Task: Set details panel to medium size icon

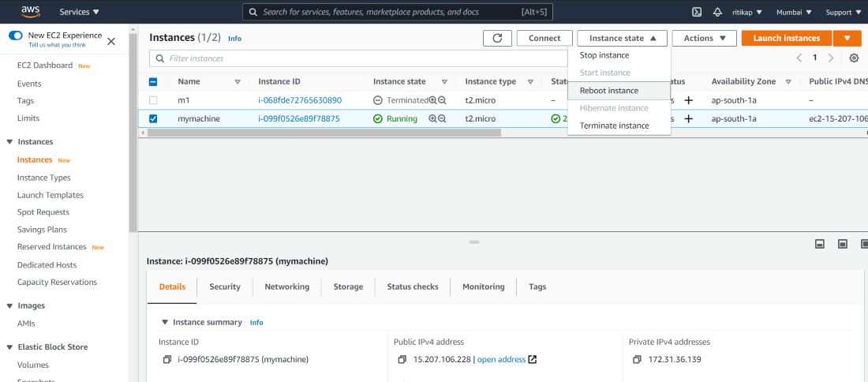Action: click(x=843, y=244)
